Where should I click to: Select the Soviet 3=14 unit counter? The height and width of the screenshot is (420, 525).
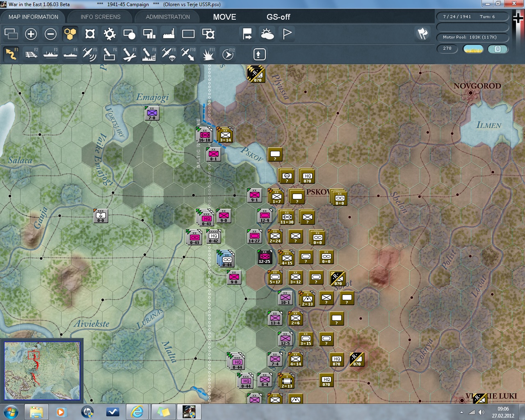[x=225, y=135]
